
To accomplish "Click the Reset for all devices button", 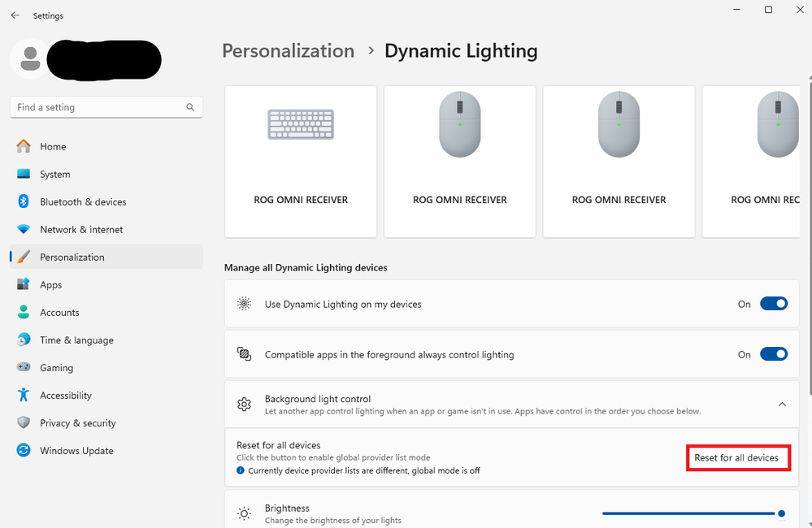I will (736, 457).
